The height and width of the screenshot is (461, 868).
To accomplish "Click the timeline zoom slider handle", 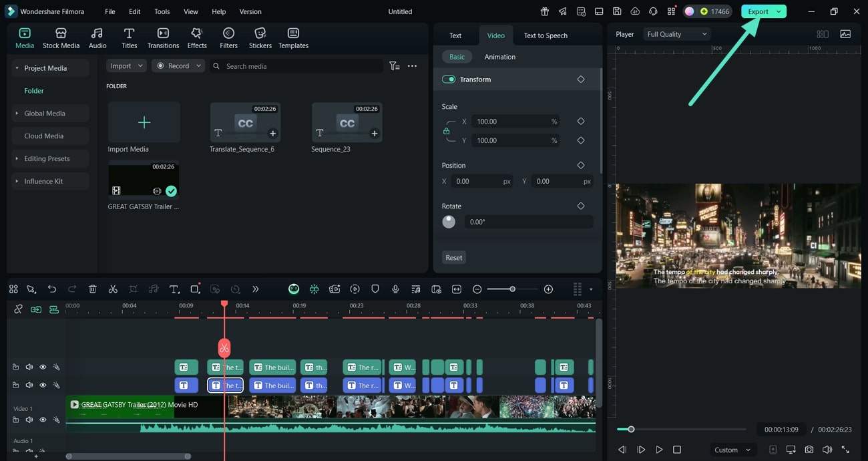I will [x=512, y=289].
